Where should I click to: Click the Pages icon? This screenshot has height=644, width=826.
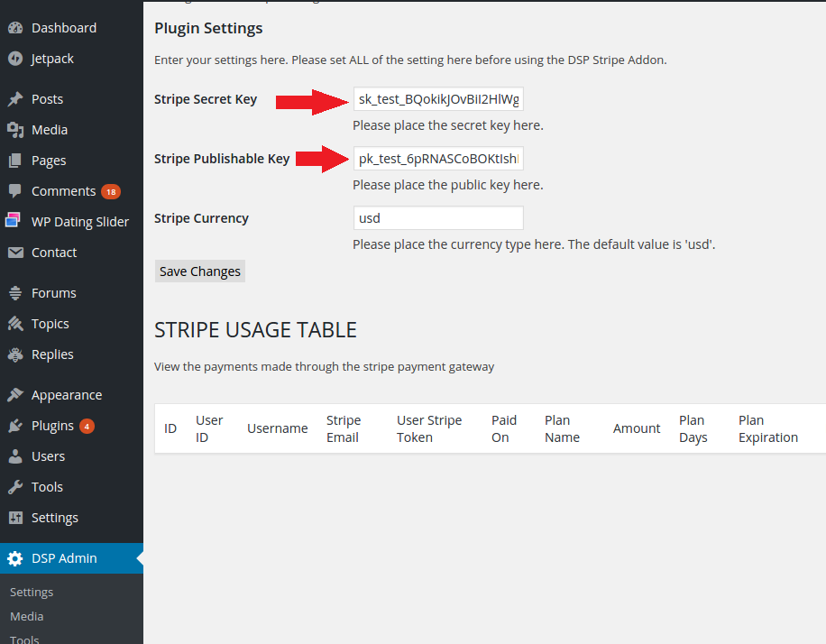pos(15,161)
